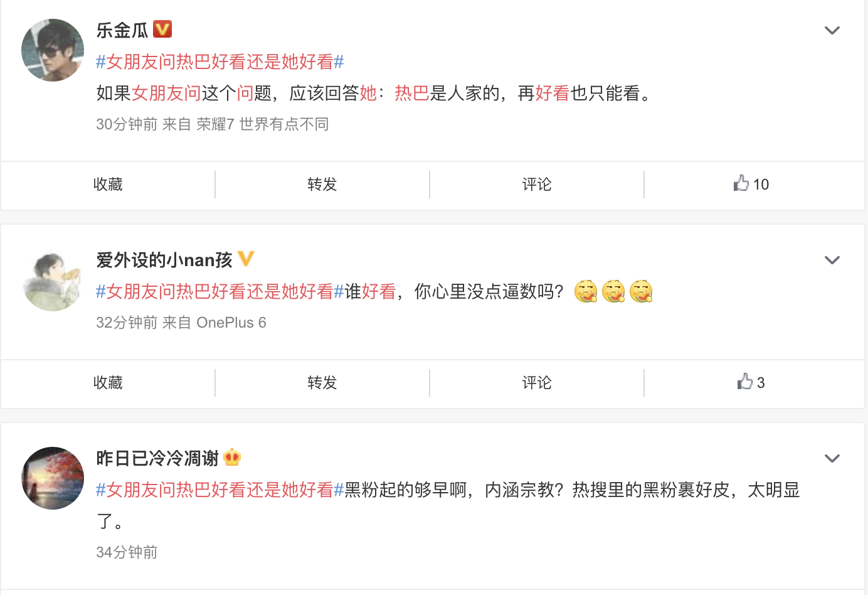Open 昨日已冷冷凋谢's sunset avatar
868x595 pixels.
tap(53, 478)
